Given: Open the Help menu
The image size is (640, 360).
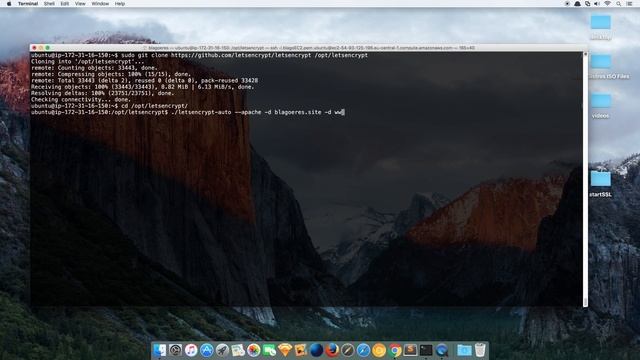Looking at the screenshot, I should (x=120, y=4).
